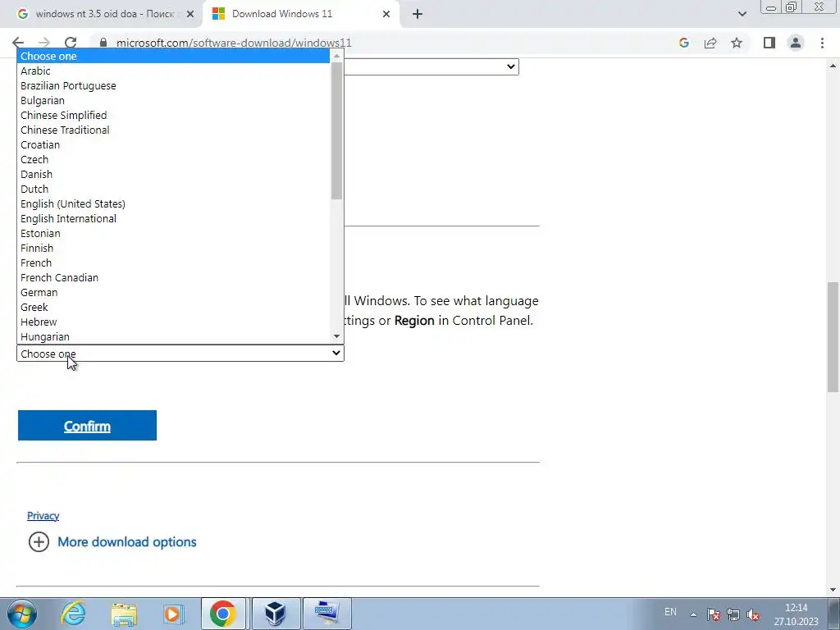Launch Internet Explorer from the taskbar
The image size is (840, 630).
pos(73,614)
